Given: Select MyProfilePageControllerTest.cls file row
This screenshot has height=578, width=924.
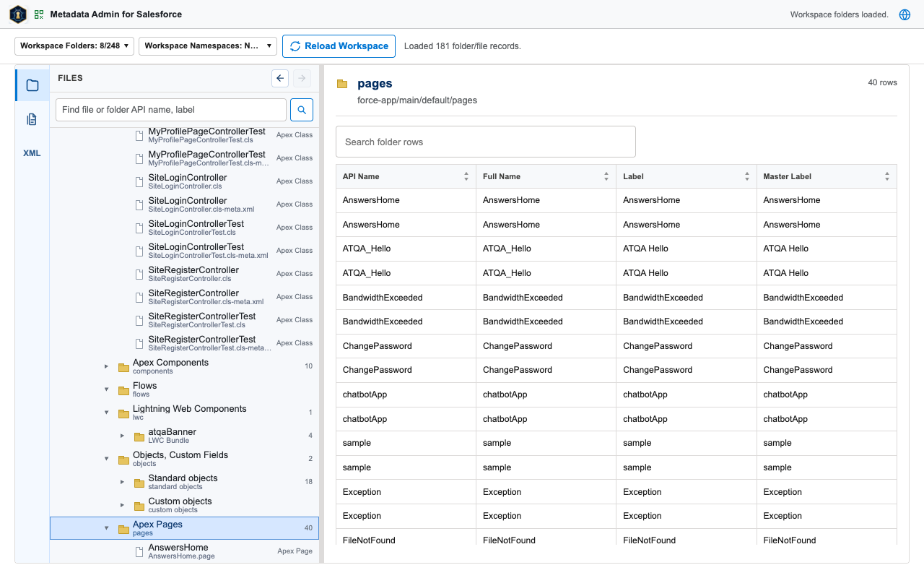Looking at the screenshot, I should pyautogui.click(x=184, y=135).
